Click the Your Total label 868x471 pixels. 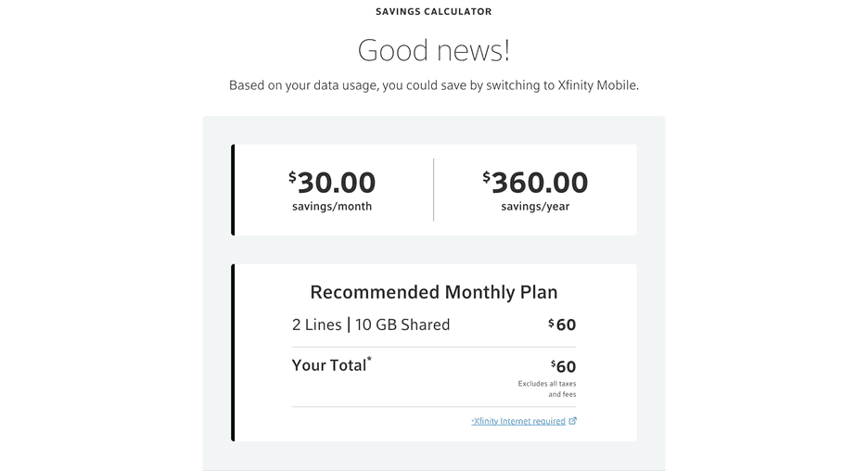click(x=329, y=365)
